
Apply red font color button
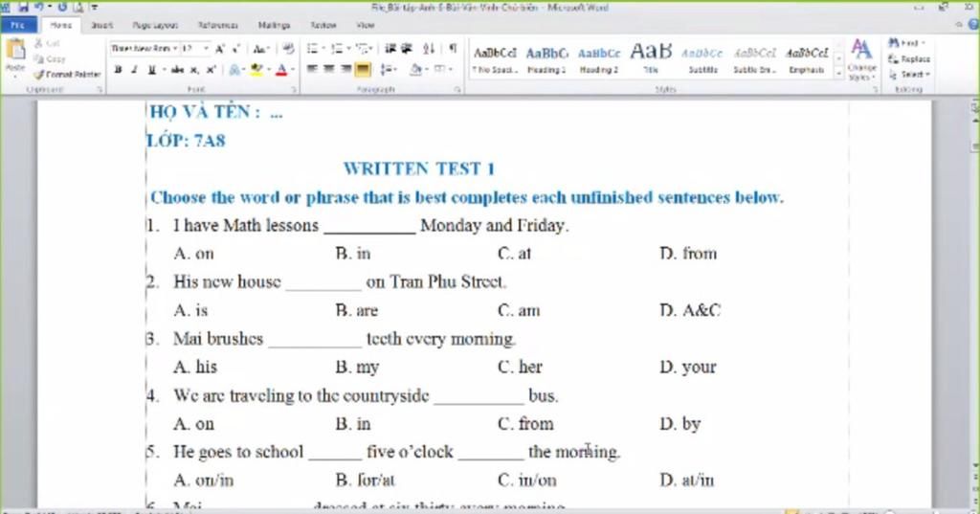click(x=281, y=70)
